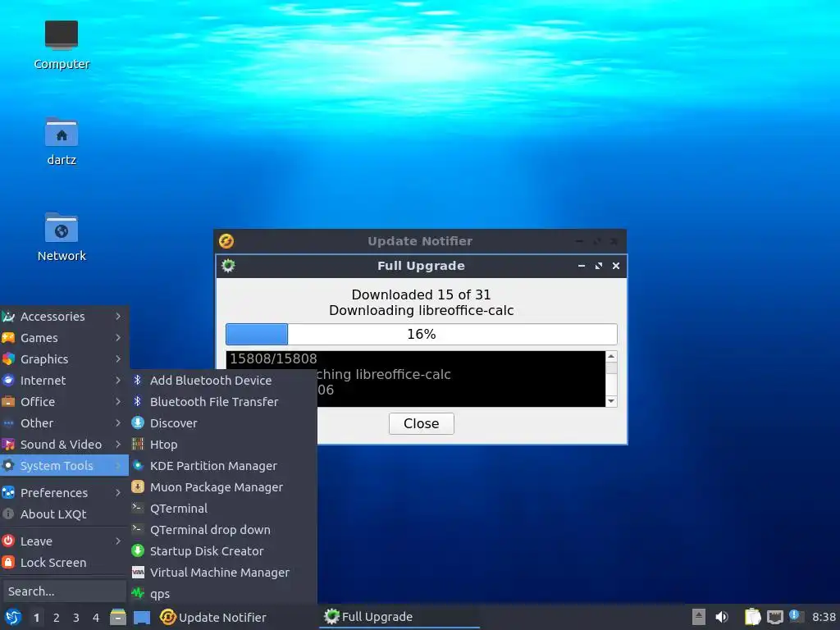
Task: Click the Bluetooth File Transfer icon
Action: (138, 402)
